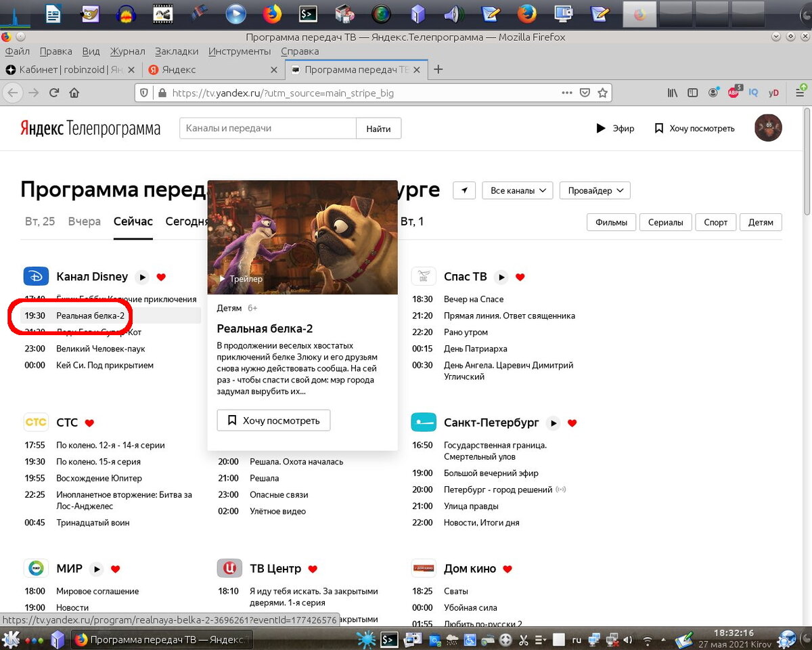Play live stream of Канал Disney
The height and width of the screenshot is (650, 812).
point(142,277)
